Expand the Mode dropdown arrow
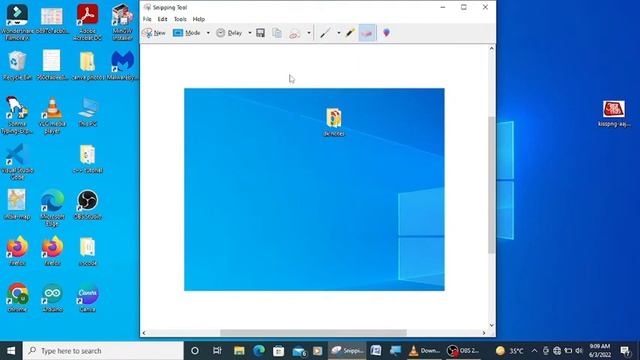This screenshot has width=640, height=360. point(208,33)
